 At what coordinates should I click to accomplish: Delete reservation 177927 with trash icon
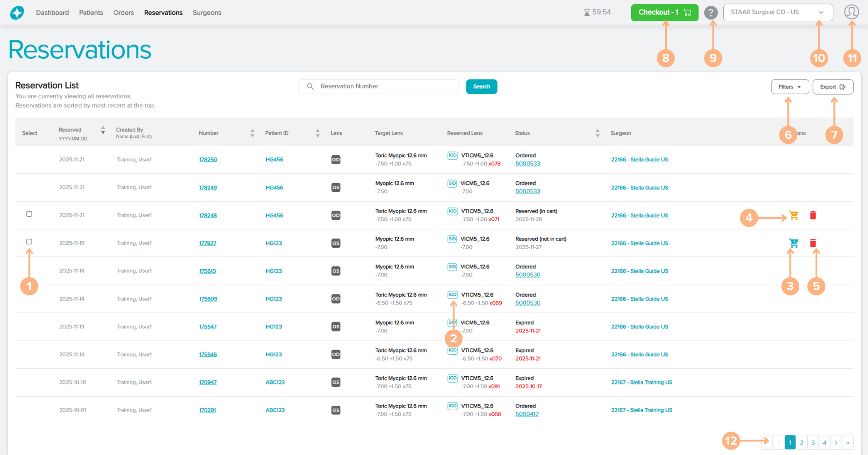(813, 243)
